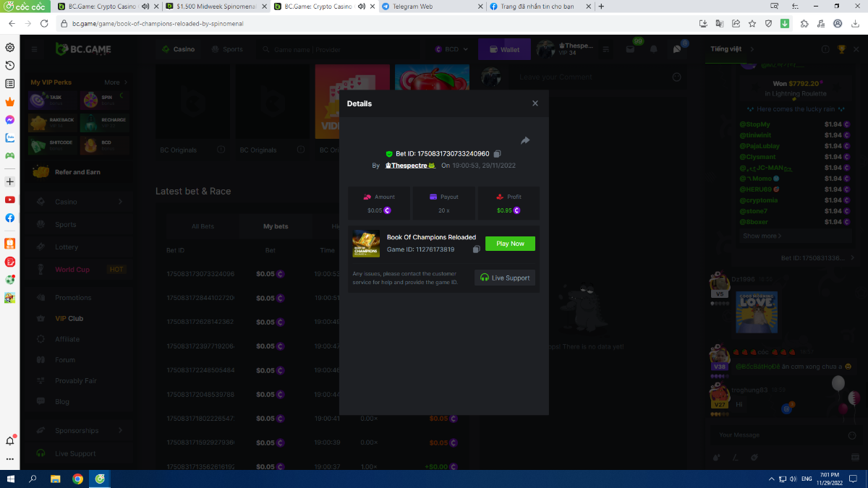Open YouTube from the browser sidebar

pos(10,200)
